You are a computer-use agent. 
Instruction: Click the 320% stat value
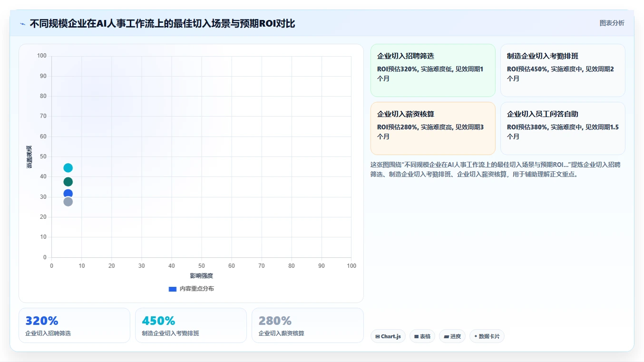tap(42, 321)
